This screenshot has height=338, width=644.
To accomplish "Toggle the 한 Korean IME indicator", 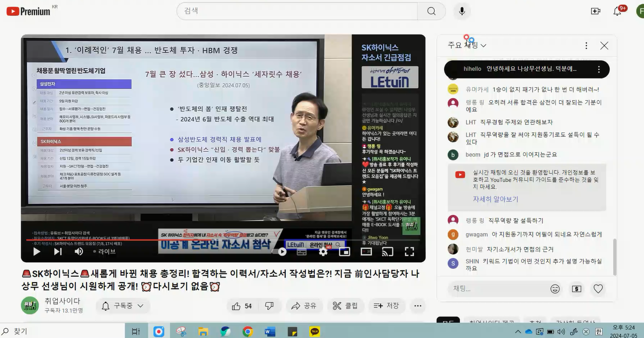I will (599, 332).
